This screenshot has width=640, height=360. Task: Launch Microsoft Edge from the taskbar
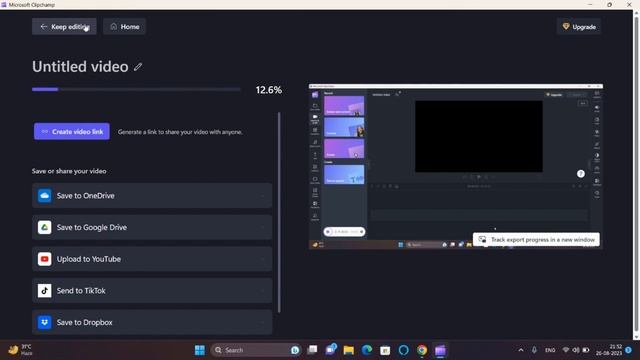367,350
